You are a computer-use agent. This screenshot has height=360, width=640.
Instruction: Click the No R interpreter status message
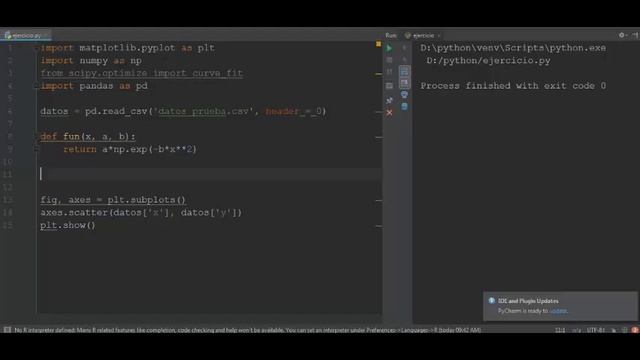coord(247,330)
